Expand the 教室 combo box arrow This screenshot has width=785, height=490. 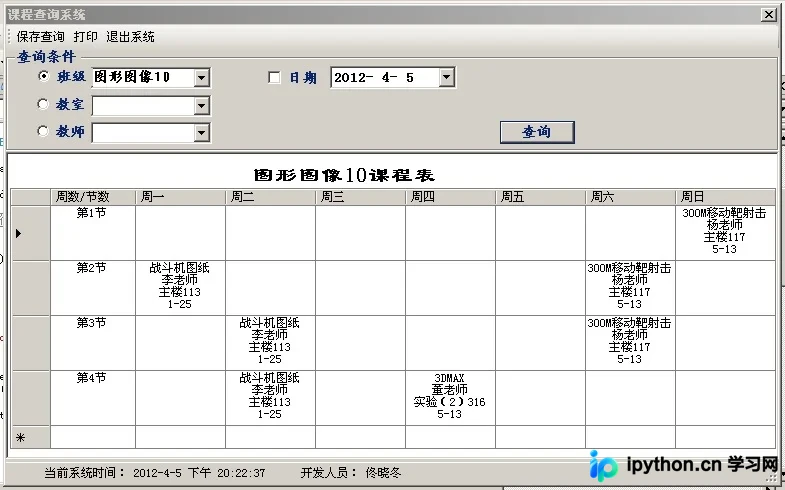pyautogui.click(x=201, y=106)
